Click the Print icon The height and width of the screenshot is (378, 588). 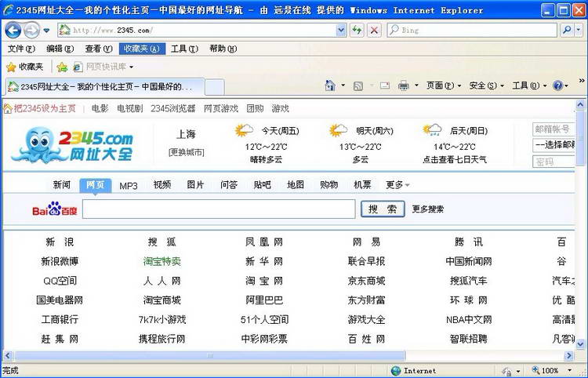pyautogui.click(x=404, y=86)
